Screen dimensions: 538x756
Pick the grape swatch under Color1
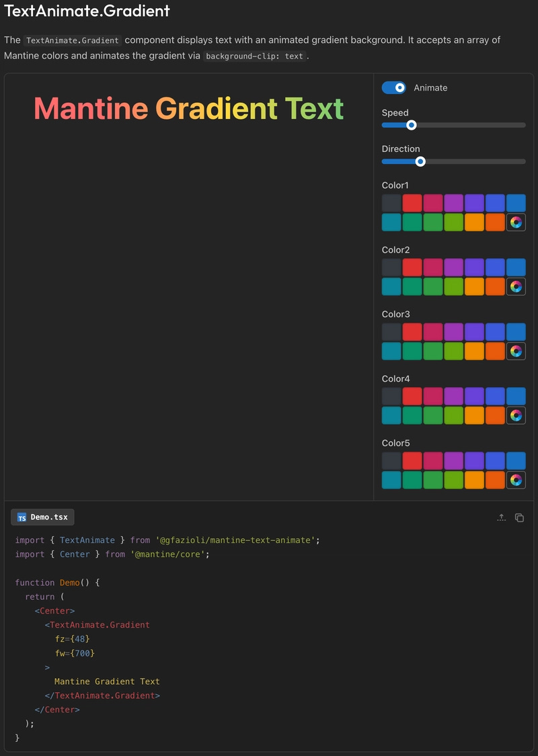[453, 203]
